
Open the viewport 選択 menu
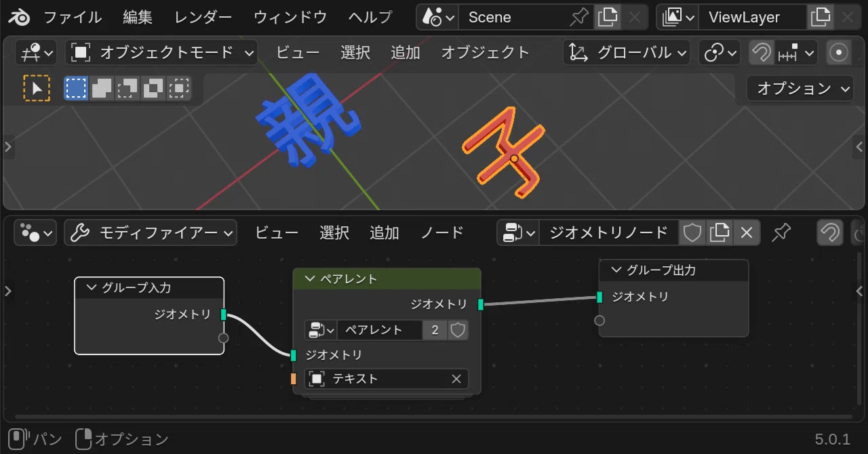[355, 52]
